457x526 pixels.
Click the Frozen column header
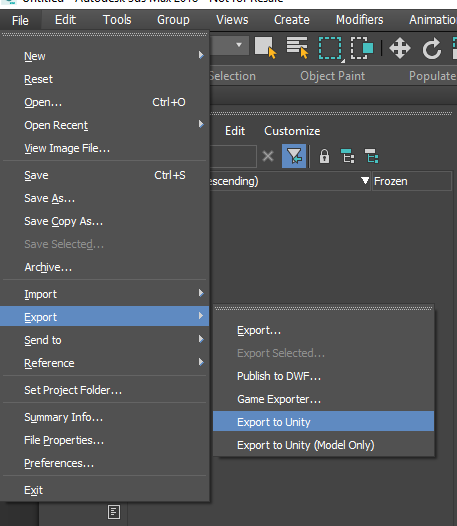point(412,181)
